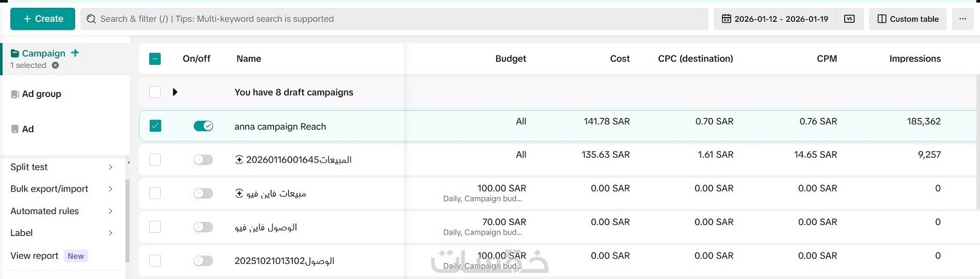980x279 pixels.
Task: Uncheck the anna campaign Reach checkbox
Action: coord(155,126)
